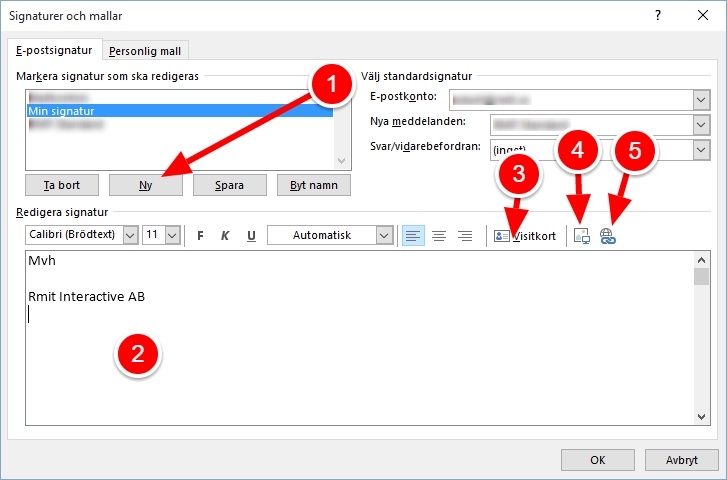Image resolution: width=727 pixels, height=480 pixels.
Task: Cancel the dialog with Avbryt
Action: tap(682, 460)
